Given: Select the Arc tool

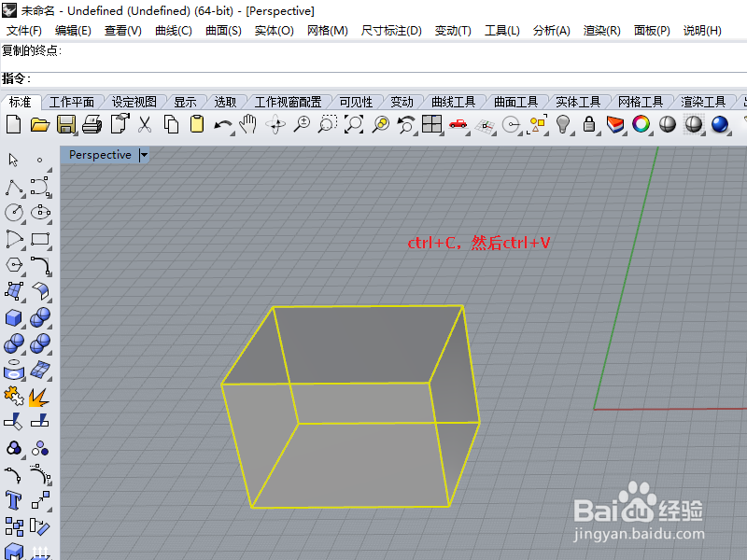Looking at the screenshot, I should (x=14, y=239).
